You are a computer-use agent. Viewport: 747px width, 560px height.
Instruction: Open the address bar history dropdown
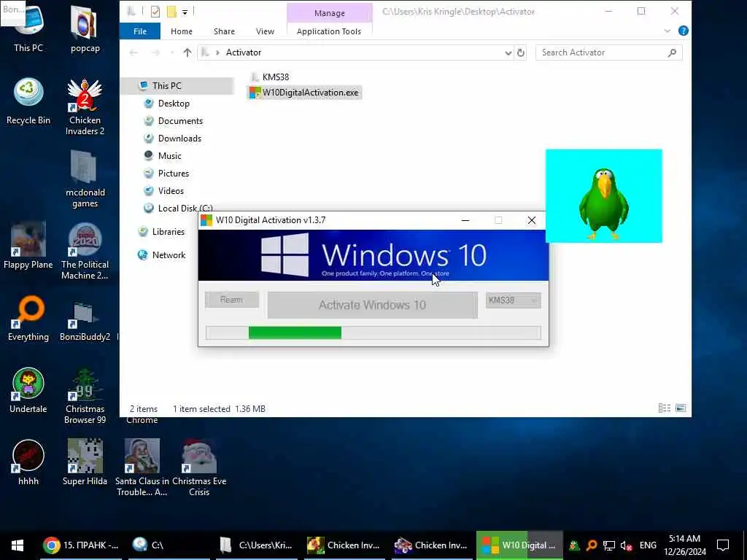(508, 52)
